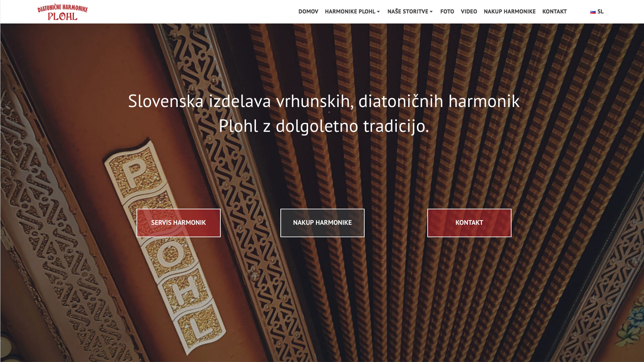This screenshot has width=644, height=362.
Task: Click the Naše storitve menu label
Action: point(408,11)
